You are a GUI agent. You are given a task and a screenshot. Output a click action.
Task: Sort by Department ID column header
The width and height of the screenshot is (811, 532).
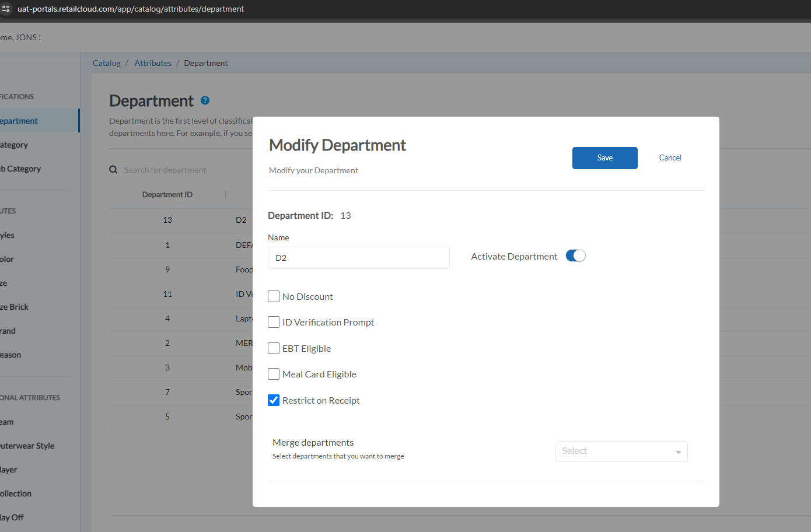tap(167, 195)
